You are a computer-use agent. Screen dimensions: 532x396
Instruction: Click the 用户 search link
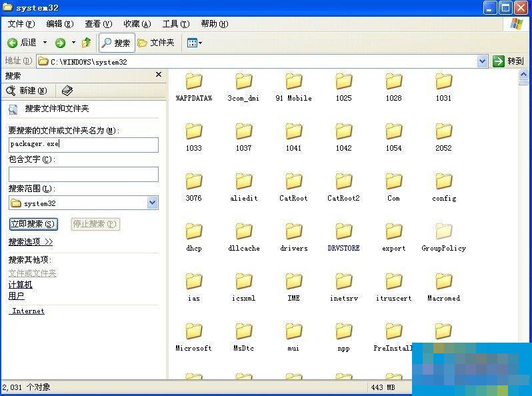tap(16, 295)
